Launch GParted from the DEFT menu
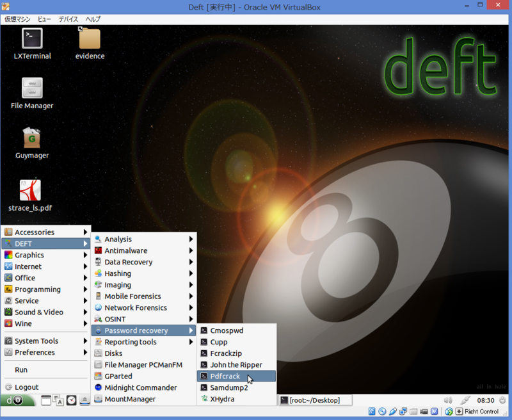512x420 pixels. tap(143, 376)
